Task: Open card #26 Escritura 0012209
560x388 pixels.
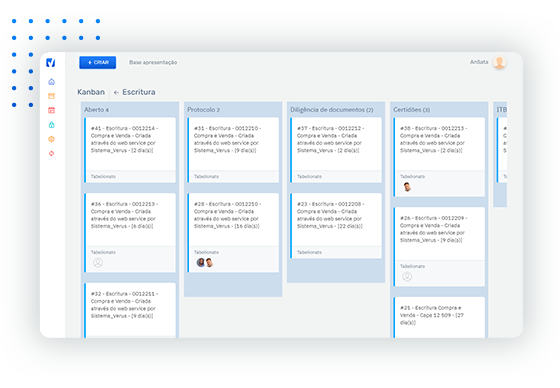Action: point(439,247)
